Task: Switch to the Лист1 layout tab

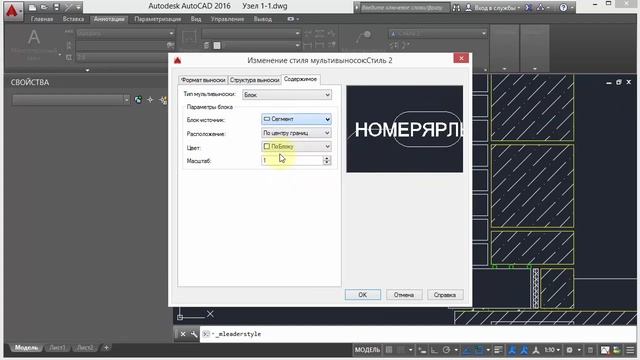Action: pos(57,348)
